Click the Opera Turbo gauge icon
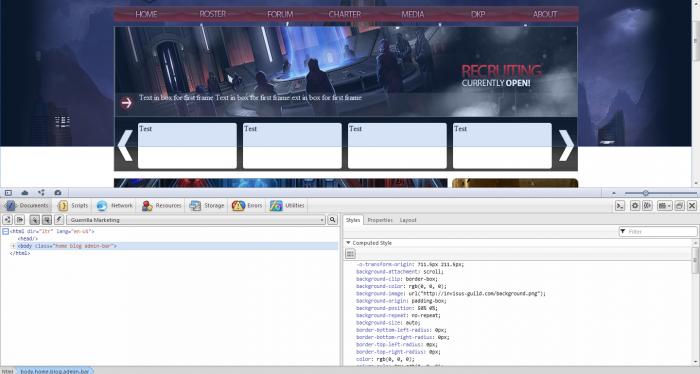 [58, 193]
